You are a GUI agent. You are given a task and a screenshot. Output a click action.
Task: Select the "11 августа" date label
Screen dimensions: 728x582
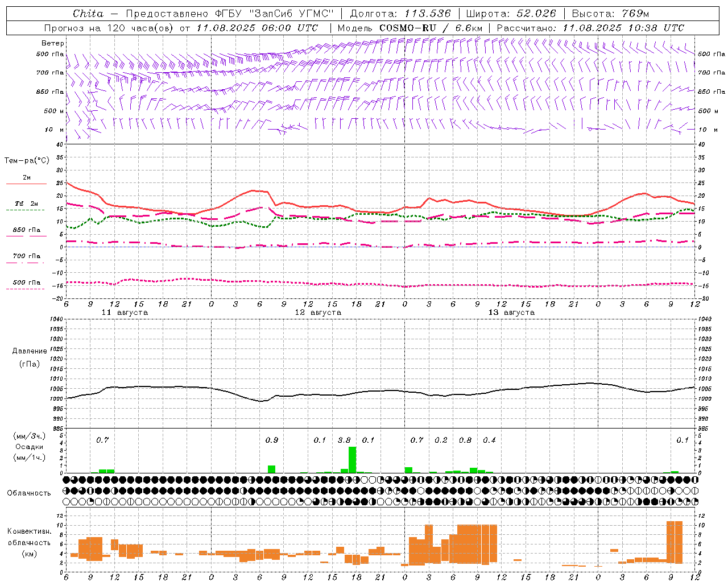click(x=125, y=313)
